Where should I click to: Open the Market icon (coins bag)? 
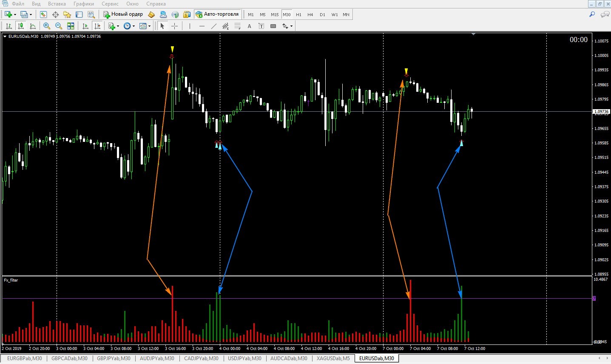coord(187,14)
